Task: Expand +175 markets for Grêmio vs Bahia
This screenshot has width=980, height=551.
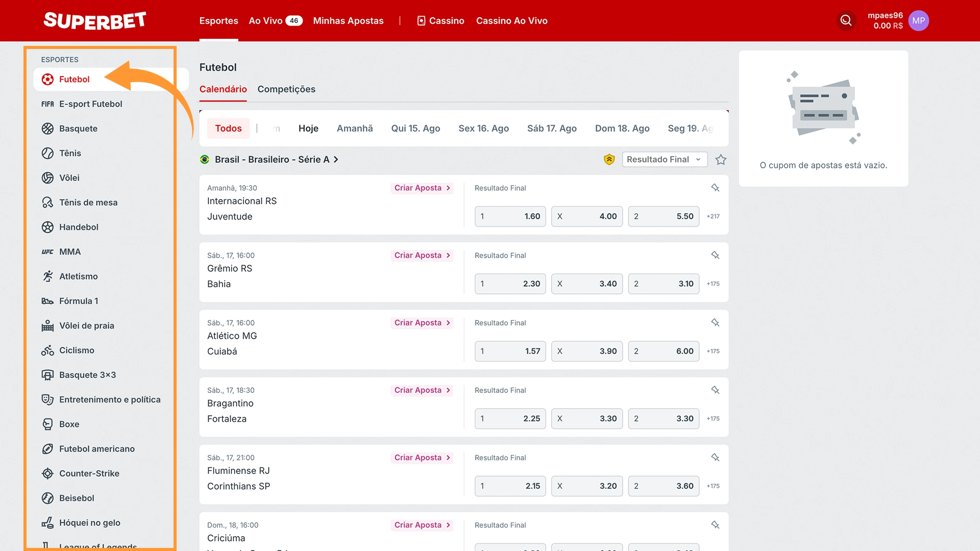Action: 713,284
